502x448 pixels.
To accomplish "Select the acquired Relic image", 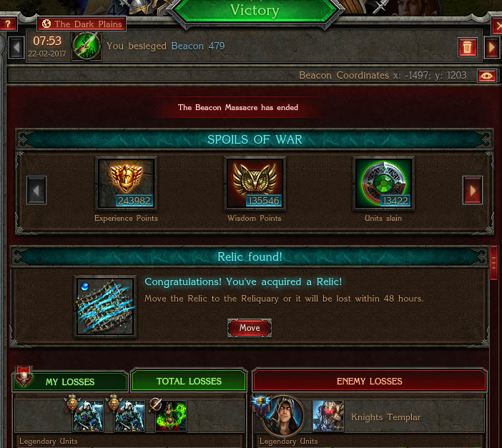I will coord(105,307).
